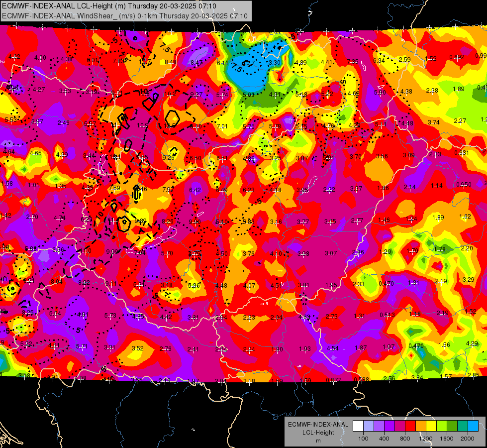Click the map value '0.631'
The width and height of the screenshot is (487, 448).
pos(462,152)
